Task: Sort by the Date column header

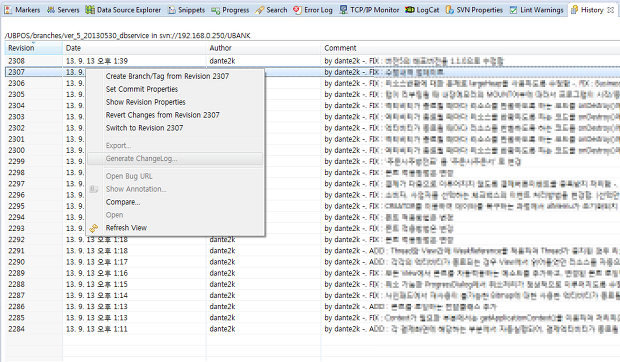Action: [x=134, y=48]
